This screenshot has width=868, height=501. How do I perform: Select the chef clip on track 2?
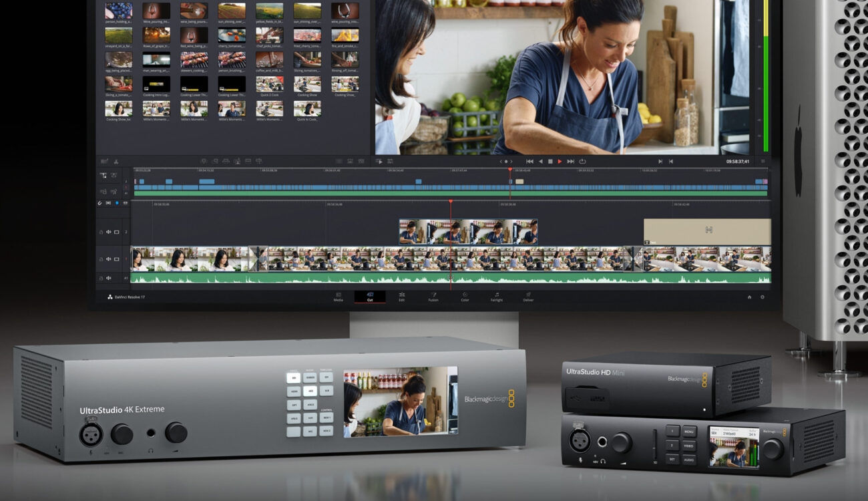tap(468, 232)
